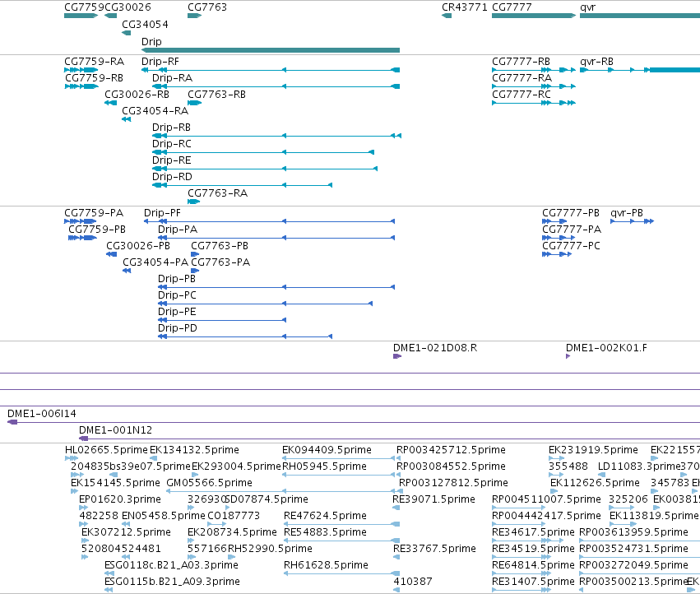
Task: Click the Drip-PF protein label
Action: pyautogui.click(x=163, y=212)
